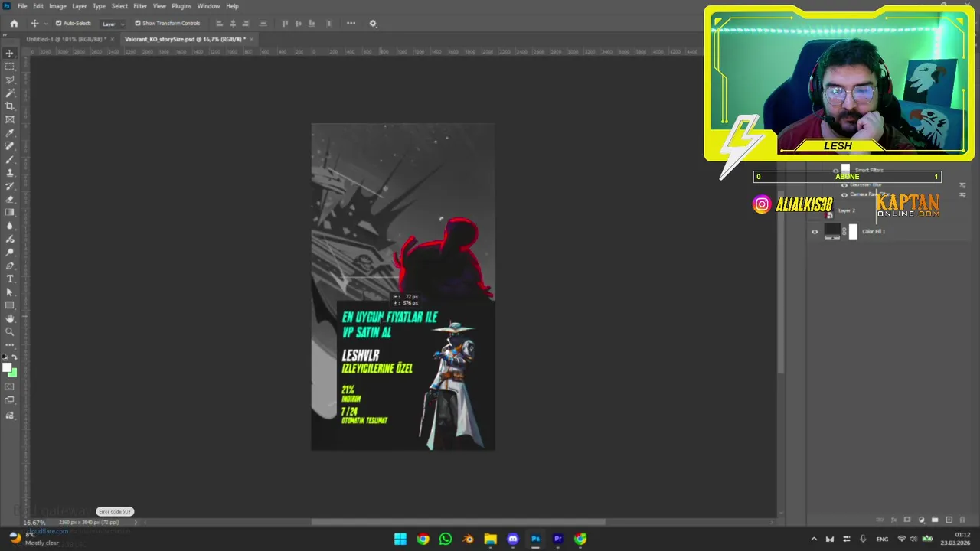980x551 pixels.
Task: Open the Filter menu
Action: [140, 6]
